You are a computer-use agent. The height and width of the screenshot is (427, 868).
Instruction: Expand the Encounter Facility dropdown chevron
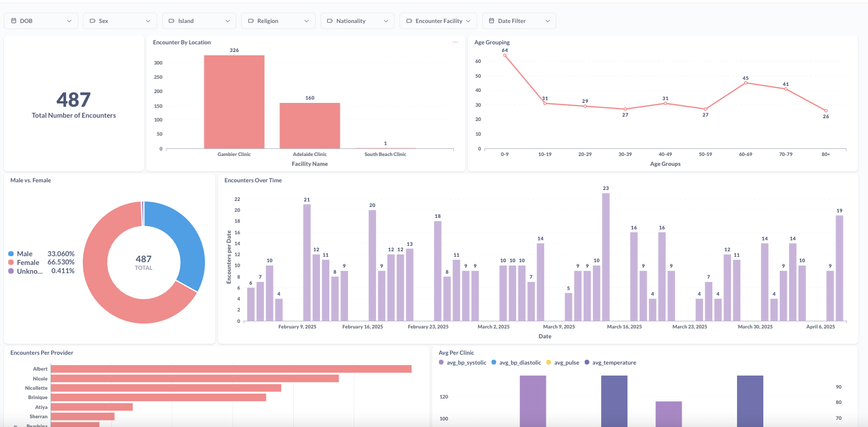pyautogui.click(x=468, y=21)
